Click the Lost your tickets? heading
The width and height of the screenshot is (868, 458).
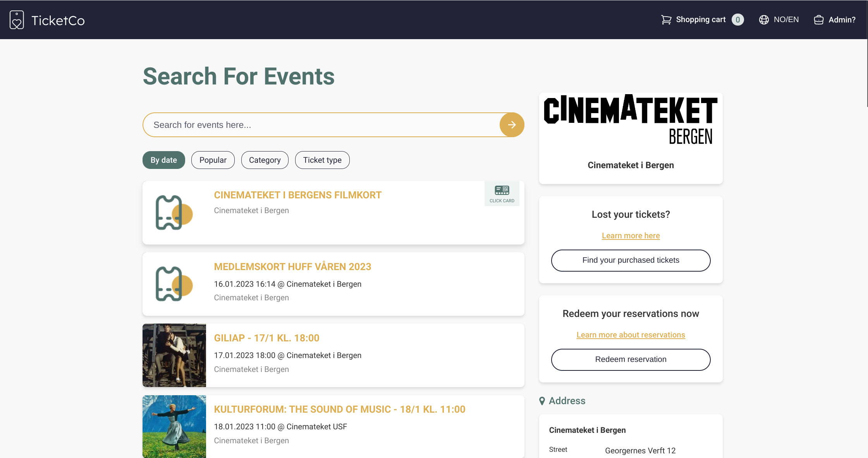coord(631,214)
